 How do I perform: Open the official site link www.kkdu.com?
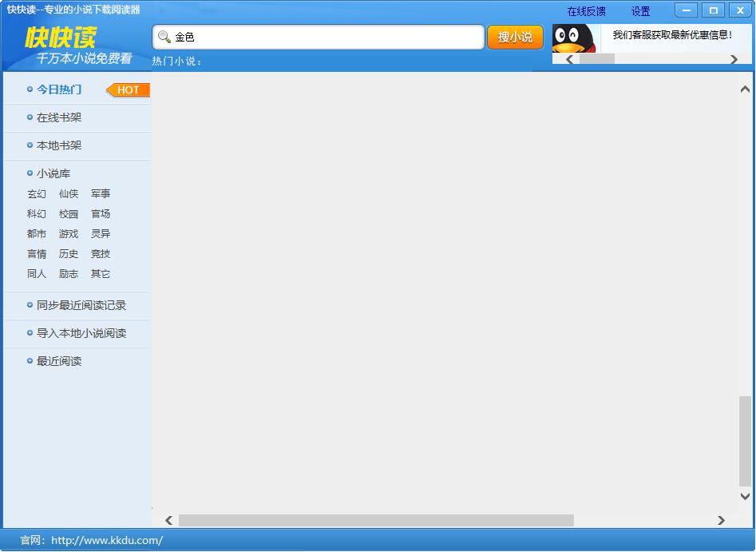107,540
